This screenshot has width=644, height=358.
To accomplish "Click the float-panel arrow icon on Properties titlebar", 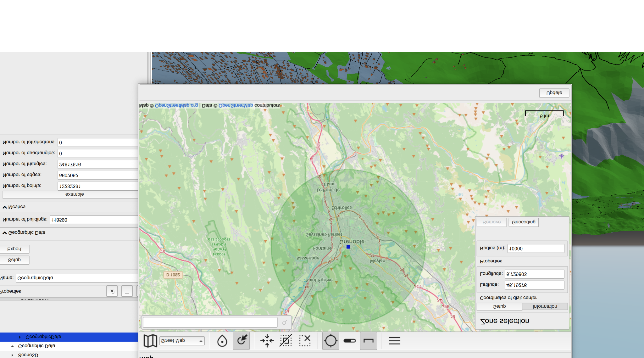I will tap(112, 291).
